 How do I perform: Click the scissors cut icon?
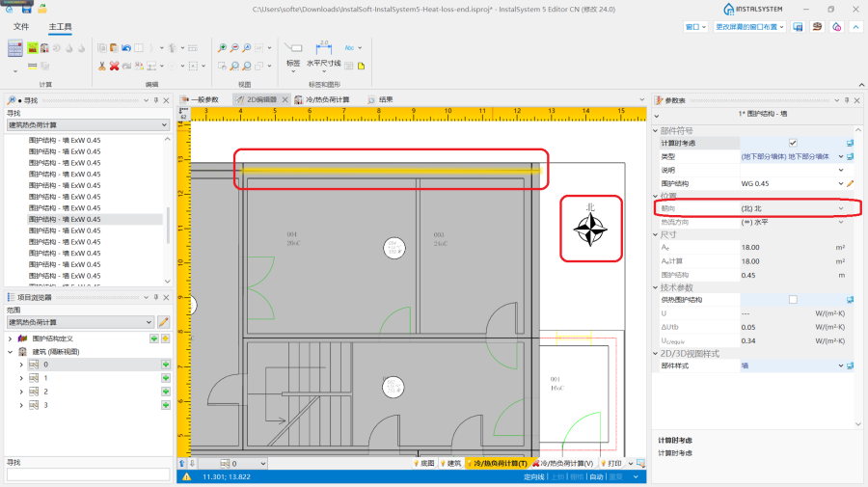coord(101,66)
